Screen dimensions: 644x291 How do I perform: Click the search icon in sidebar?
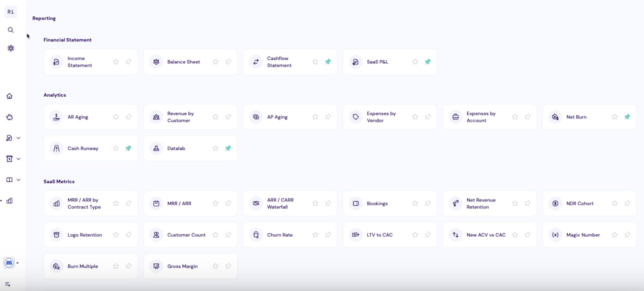pos(11,30)
